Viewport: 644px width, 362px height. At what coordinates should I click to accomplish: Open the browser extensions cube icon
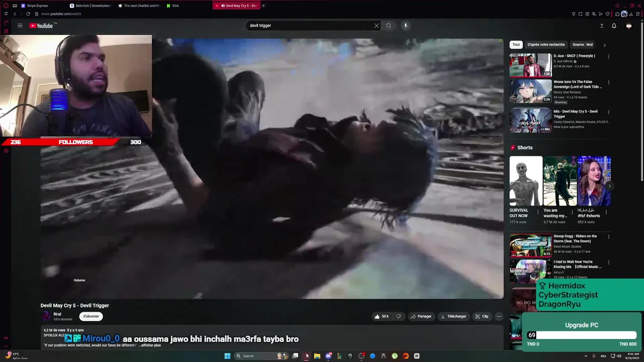617,14
